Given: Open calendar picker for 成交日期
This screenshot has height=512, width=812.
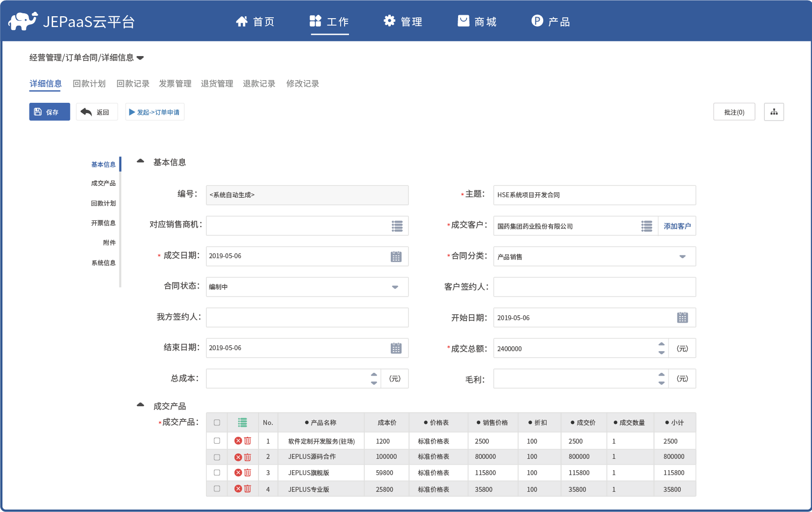Looking at the screenshot, I should pyautogui.click(x=396, y=256).
